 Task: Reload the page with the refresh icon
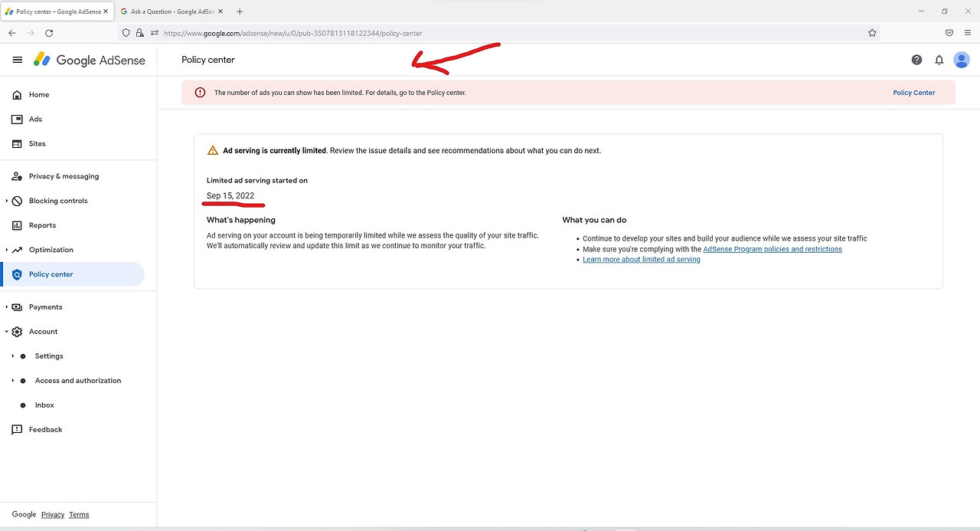tap(49, 33)
